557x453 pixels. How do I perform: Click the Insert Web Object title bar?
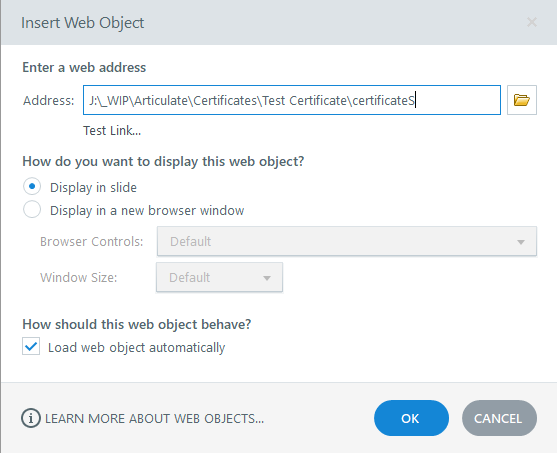278,22
